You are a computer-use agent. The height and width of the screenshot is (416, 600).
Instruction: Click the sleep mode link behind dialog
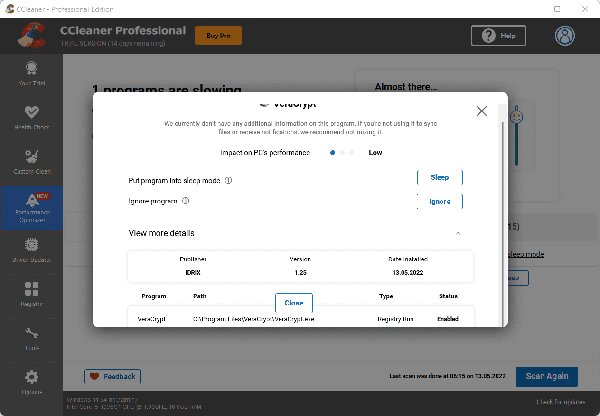point(526,254)
